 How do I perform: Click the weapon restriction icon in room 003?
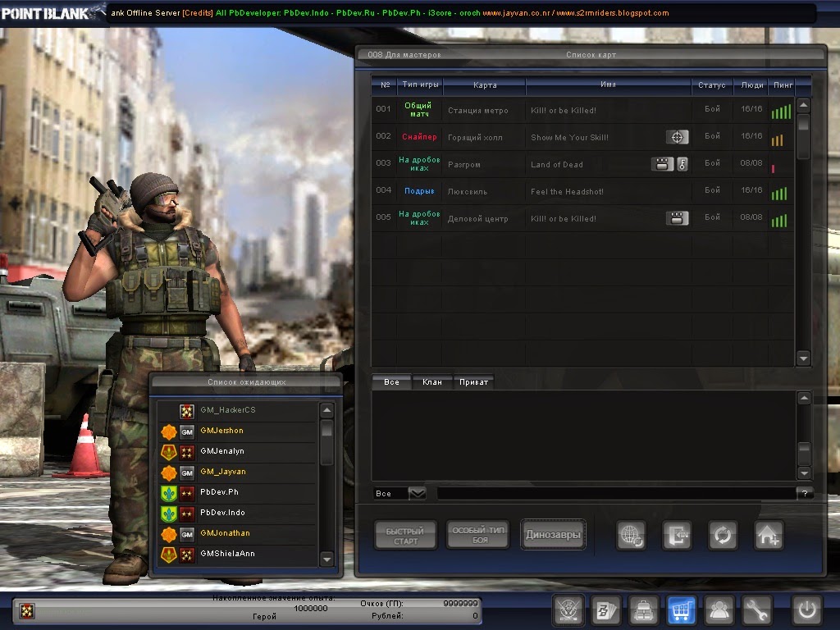point(662,164)
